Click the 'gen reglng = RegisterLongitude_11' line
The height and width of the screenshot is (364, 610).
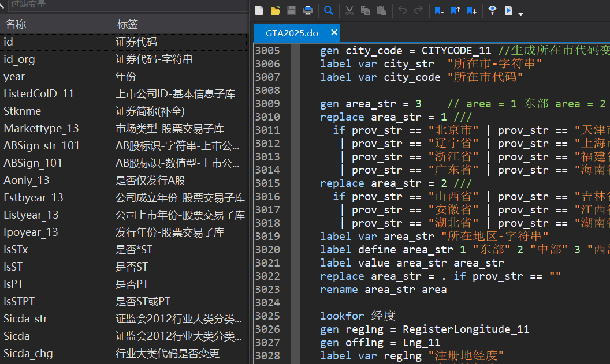425,329
